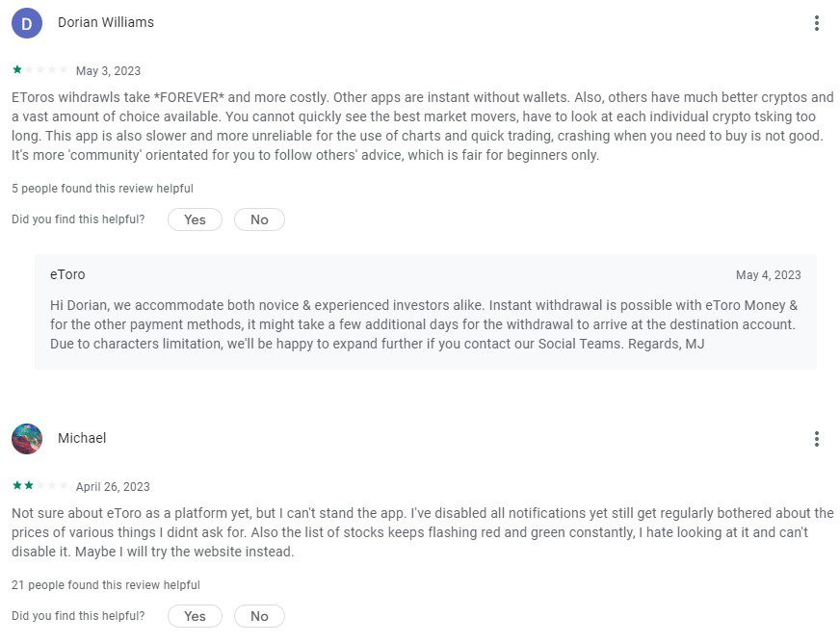
Task: Open more options menu for Michael's review
Action: click(x=817, y=439)
